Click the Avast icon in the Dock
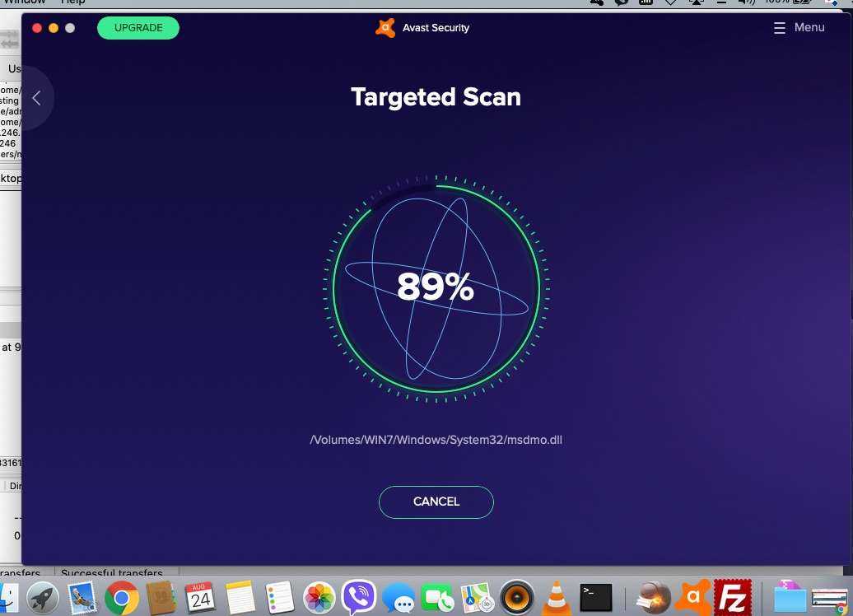The height and width of the screenshot is (616, 853). (x=692, y=598)
